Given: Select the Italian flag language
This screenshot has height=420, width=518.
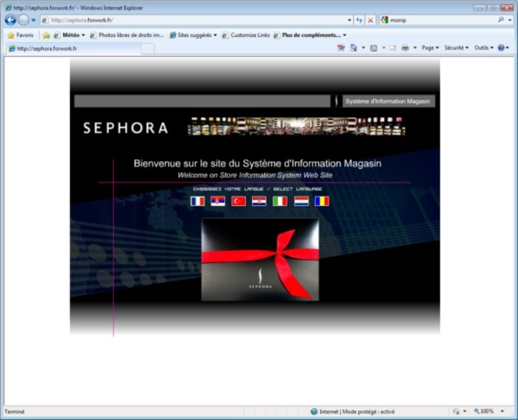Looking at the screenshot, I should point(280,201).
